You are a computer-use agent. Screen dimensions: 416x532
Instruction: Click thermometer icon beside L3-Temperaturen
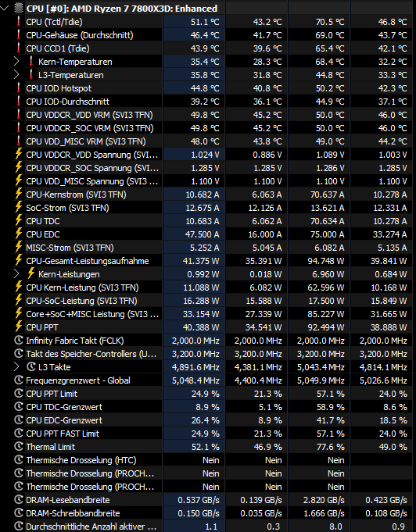[31, 75]
